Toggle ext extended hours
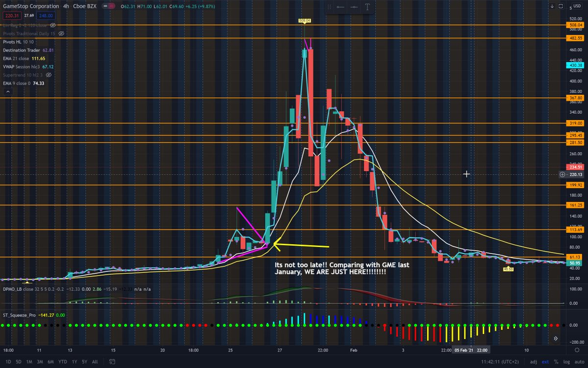 pyautogui.click(x=545, y=362)
